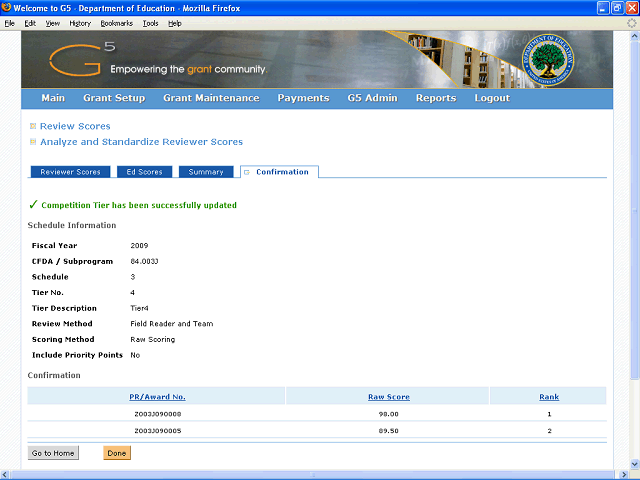Screen dimensions: 640x480
Task: Click raw score 98.00
Action: 388,414
